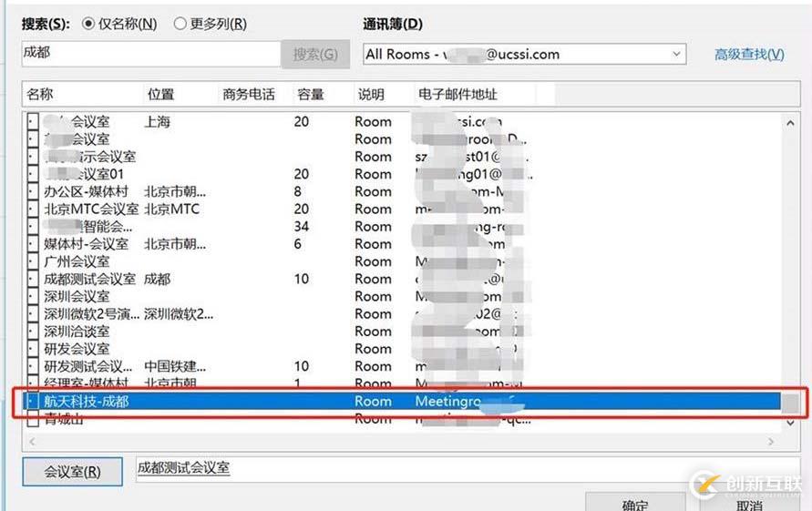Select the 深圳会议室 row
This screenshot has height=511, width=812.
tap(404, 297)
